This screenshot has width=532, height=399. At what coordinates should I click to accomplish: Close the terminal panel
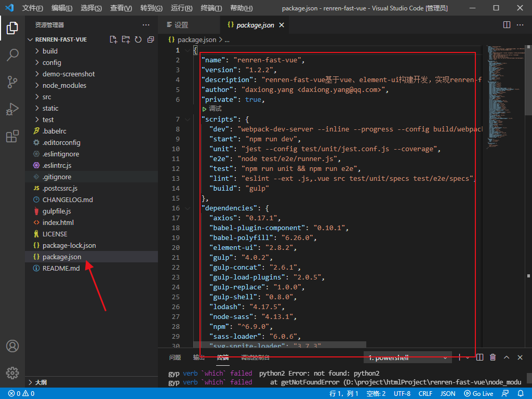pyautogui.click(x=520, y=357)
